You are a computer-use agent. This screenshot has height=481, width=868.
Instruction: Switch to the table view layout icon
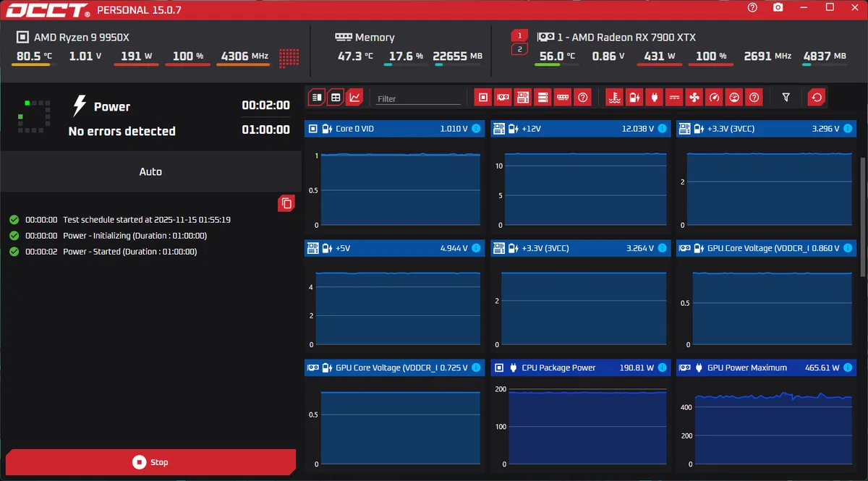(x=336, y=97)
